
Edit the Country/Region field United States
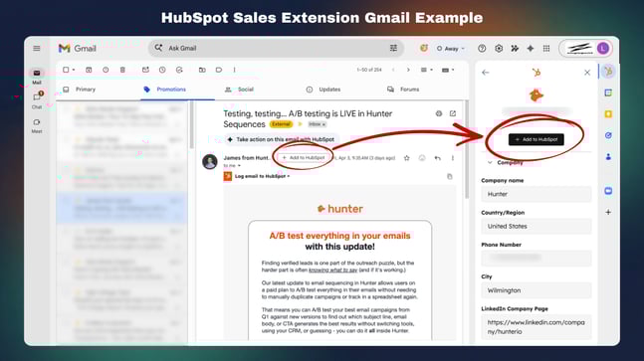tap(537, 226)
